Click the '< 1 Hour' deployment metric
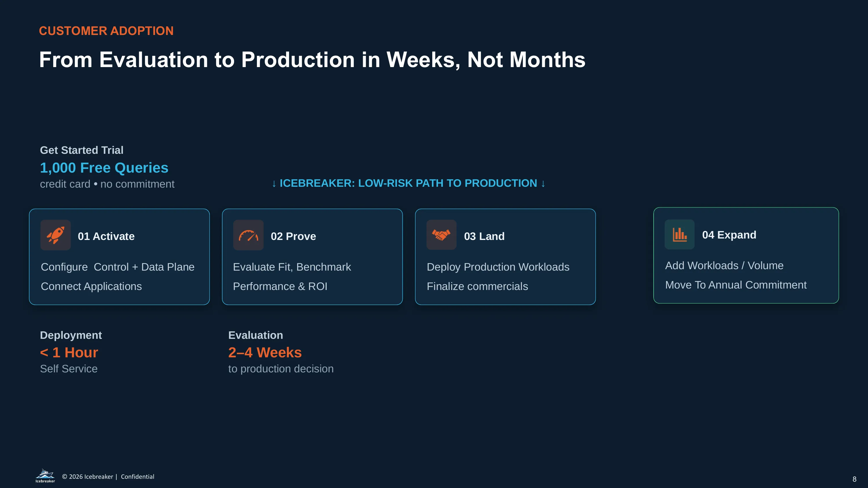The image size is (868, 488). (x=69, y=353)
